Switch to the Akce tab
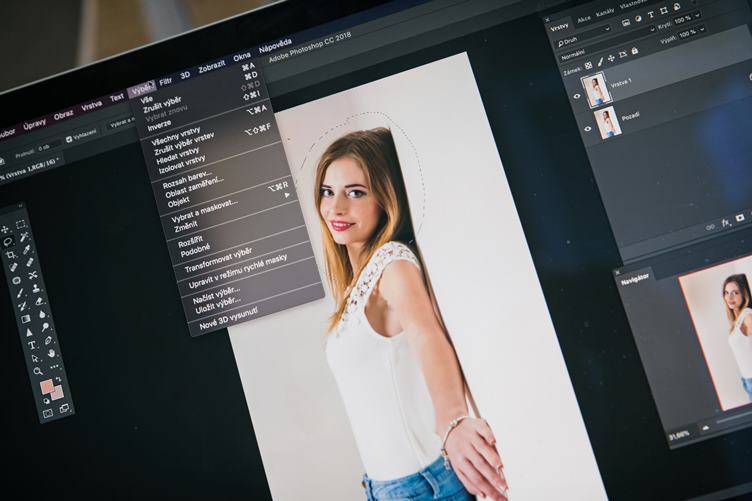The width and height of the screenshot is (752, 501). pyautogui.click(x=584, y=20)
